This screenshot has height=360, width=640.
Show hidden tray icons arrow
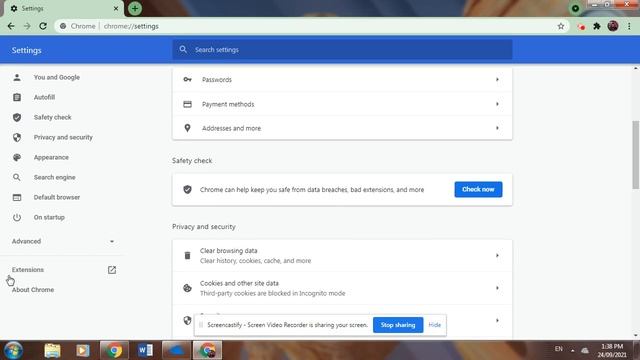tap(573, 350)
